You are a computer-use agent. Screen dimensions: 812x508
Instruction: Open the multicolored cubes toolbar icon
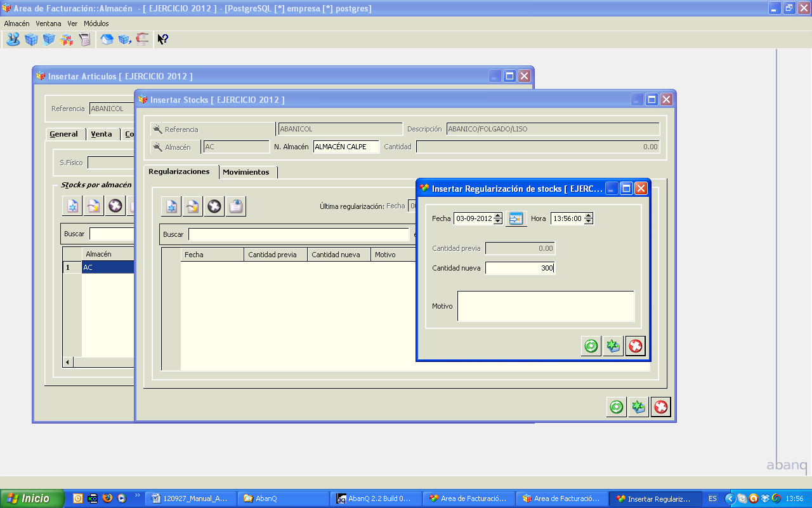tap(67, 39)
